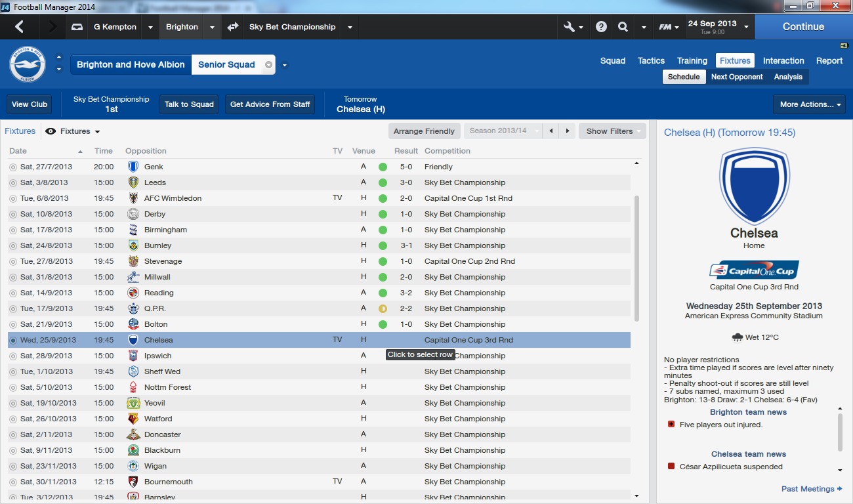The width and height of the screenshot is (853, 504).
Task: Click Get Advice From Staff
Action: point(270,104)
